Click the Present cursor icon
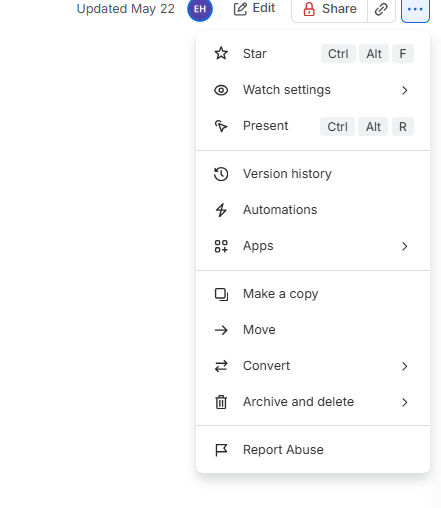 click(221, 126)
